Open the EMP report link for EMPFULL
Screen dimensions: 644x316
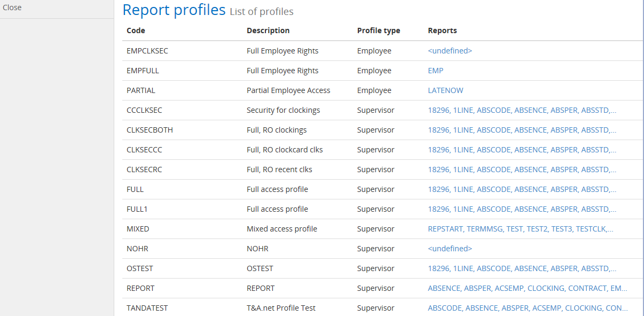pos(435,71)
